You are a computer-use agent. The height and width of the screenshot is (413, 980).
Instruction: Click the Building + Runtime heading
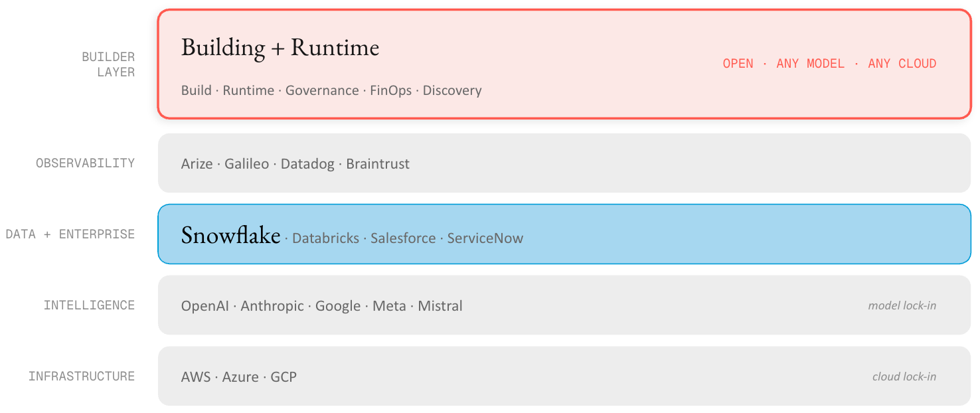280,47
